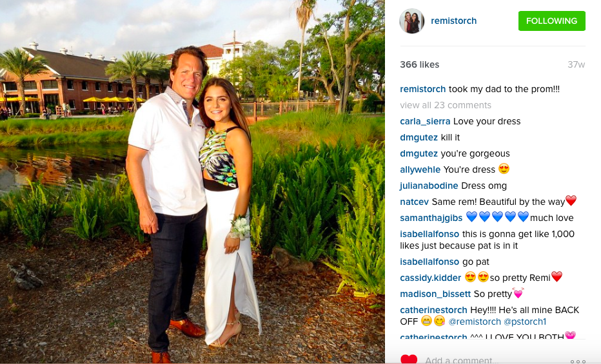Click the @pstorch1 mention
Screen dimensions: 601x364
(525, 321)
